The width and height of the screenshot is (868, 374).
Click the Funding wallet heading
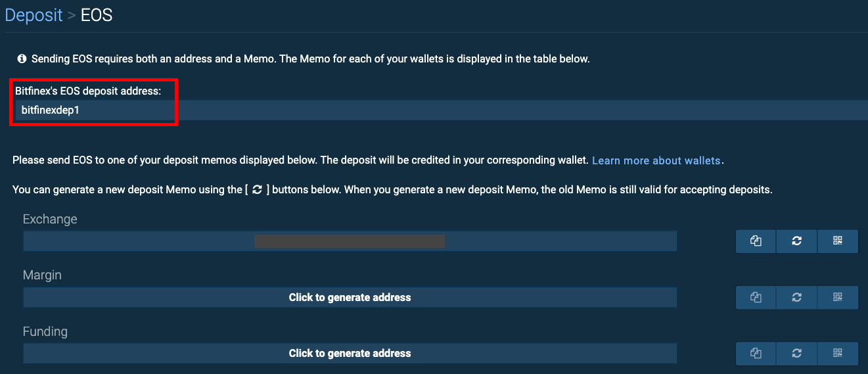pyautogui.click(x=45, y=331)
